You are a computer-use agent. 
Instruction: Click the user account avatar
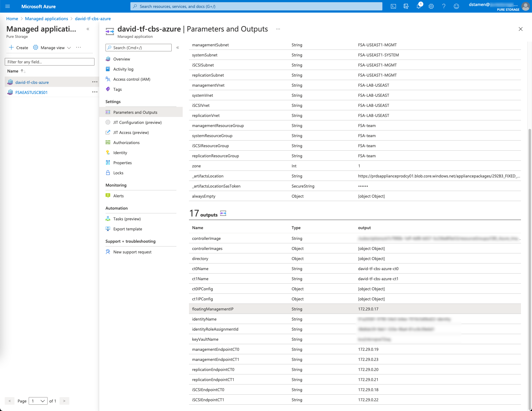pyautogui.click(x=526, y=6)
